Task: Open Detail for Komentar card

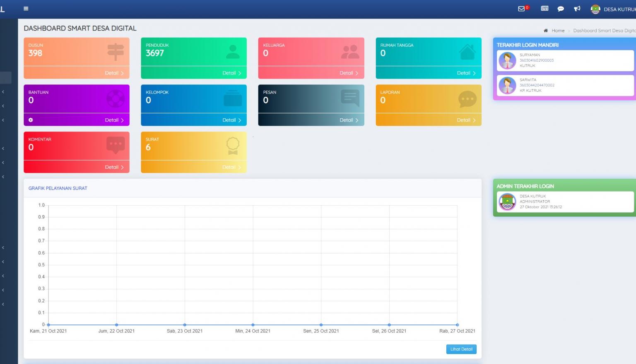Action: [x=114, y=167]
